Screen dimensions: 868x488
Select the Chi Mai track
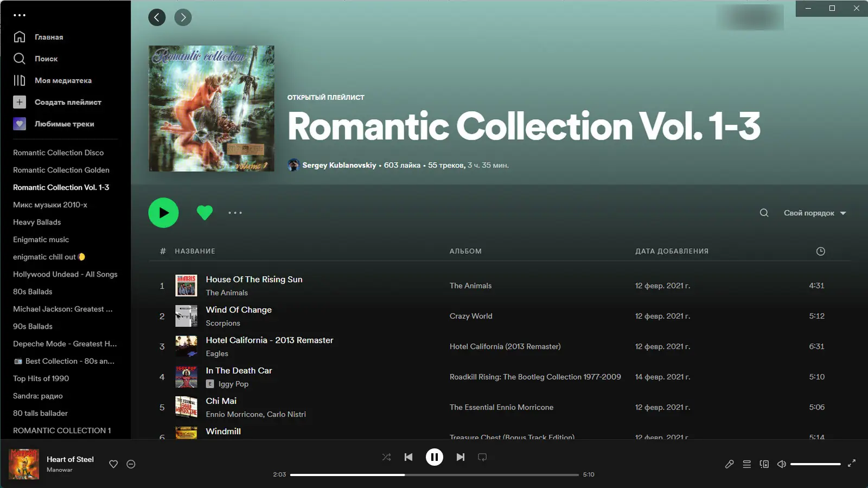[221, 401]
